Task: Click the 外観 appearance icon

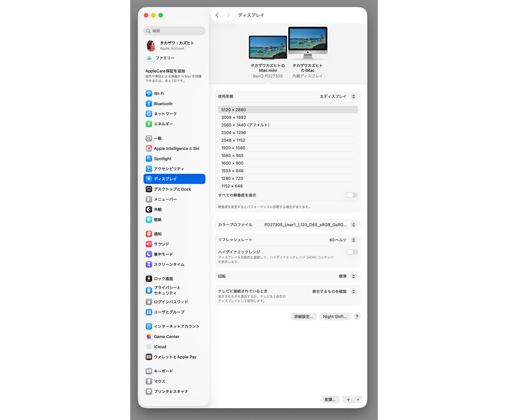Action: 149,209
